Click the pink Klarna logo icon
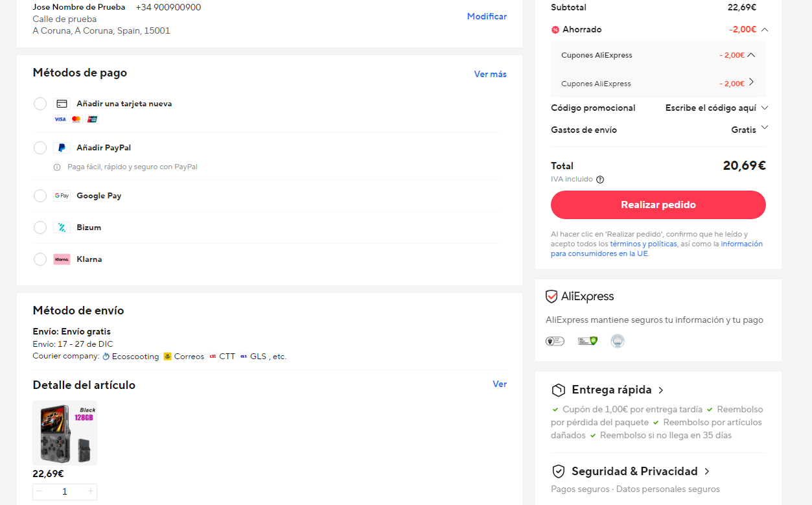This screenshot has width=812, height=505. pyautogui.click(x=62, y=259)
